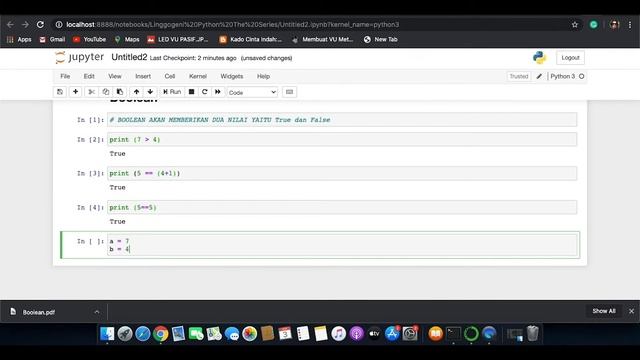Open the Edit menu
This screenshot has height=360, width=640.
[89, 76]
